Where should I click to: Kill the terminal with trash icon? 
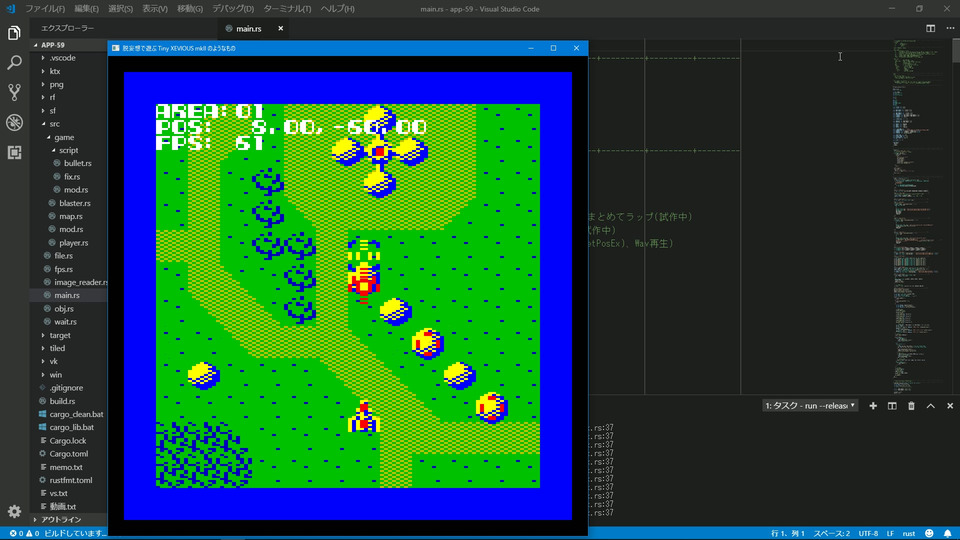(911, 406)
